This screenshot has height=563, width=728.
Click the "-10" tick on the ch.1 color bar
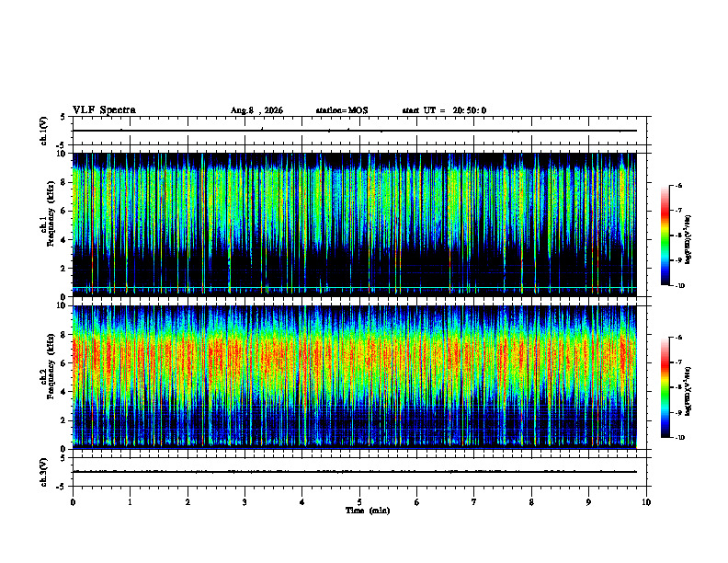point(679,286)
